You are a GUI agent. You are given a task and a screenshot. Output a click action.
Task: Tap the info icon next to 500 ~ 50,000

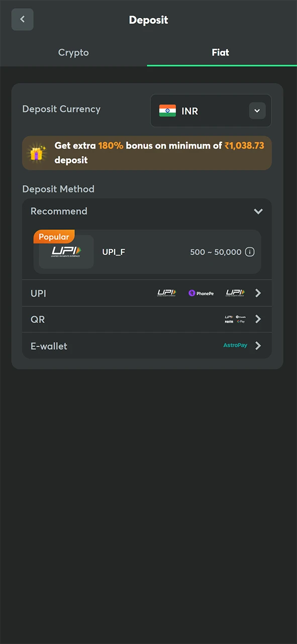tap(250, 252)
